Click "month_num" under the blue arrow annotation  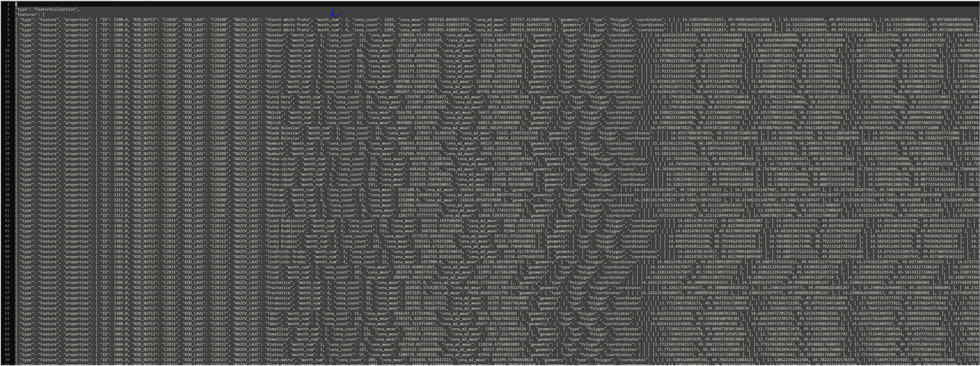[x=329, y=20]
